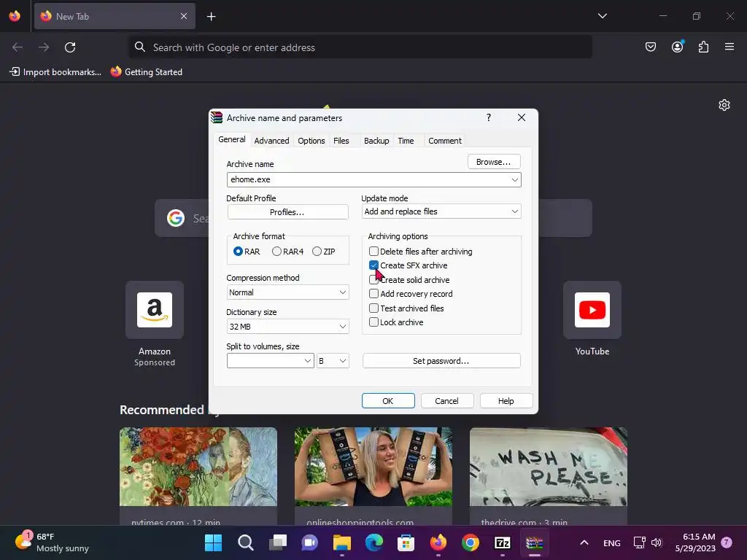Close the Archive name and parameters dialog
The image size is (747, 560).
pos(521,117)
